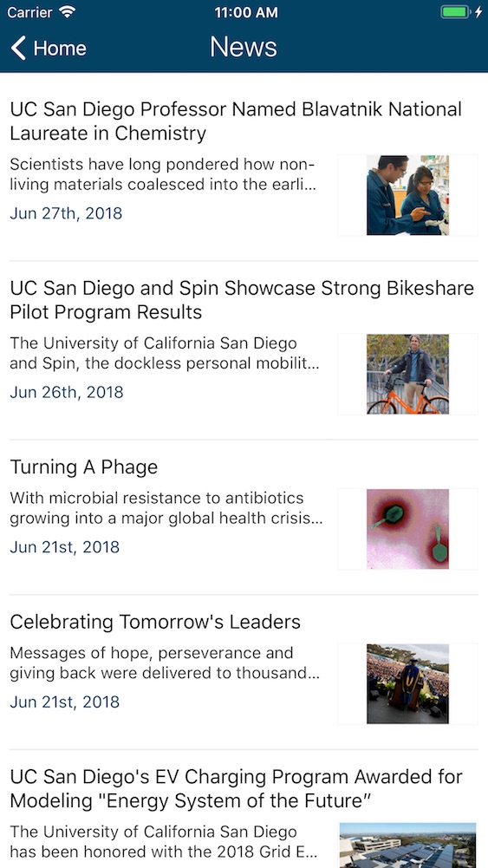The height and width of the screenshot is (868, 488).
Task: Tap the 'Messages of hope, perseverance' excerpt
Action: pyautogui.click(x=166, y=663)
